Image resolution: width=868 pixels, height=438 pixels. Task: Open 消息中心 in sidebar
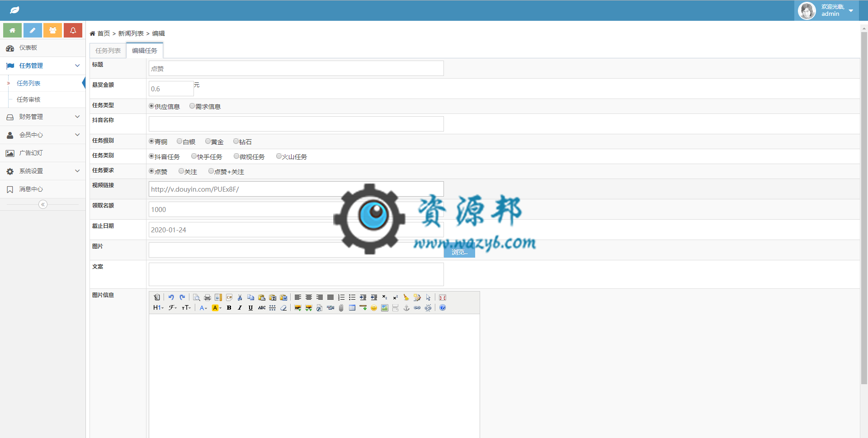click(x=42, y=189)
